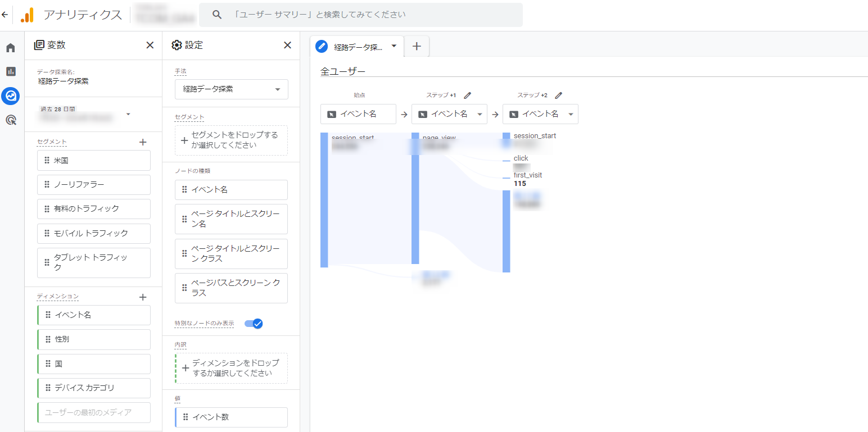Image resolution: width=868 pixels, height=432 pixels.
Task: Click the plus icon next to セグメント
Action: [x=143, y=142]
